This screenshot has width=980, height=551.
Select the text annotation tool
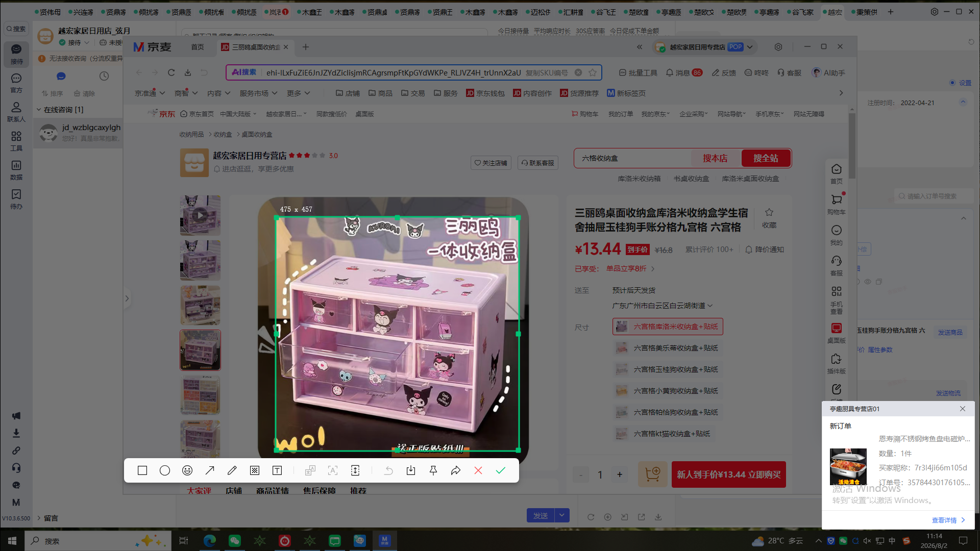(x=277, y=470)
